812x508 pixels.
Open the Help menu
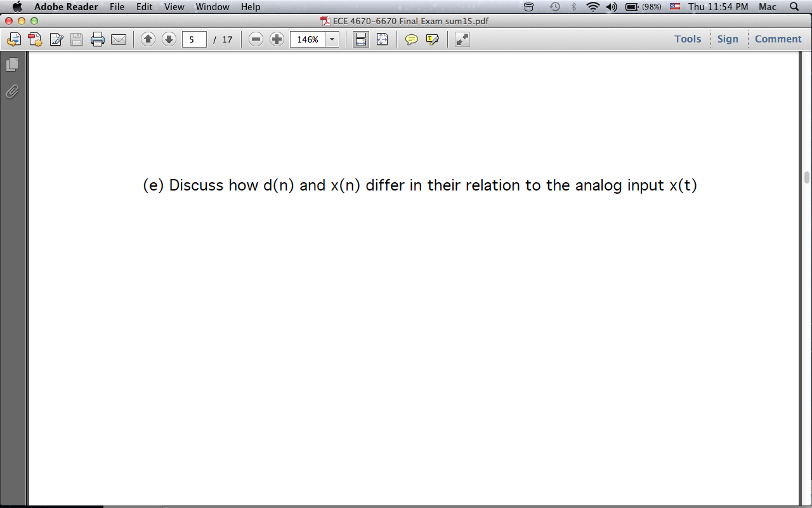pos(251,7)
